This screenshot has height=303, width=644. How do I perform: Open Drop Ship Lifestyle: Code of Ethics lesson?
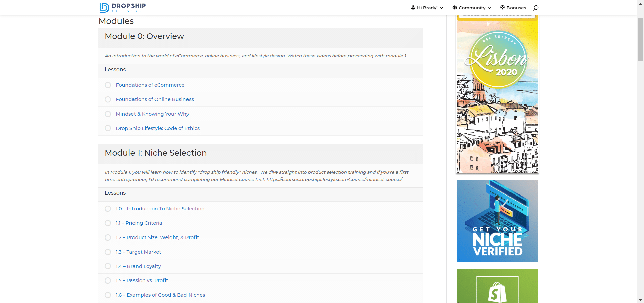click(158, 128)
